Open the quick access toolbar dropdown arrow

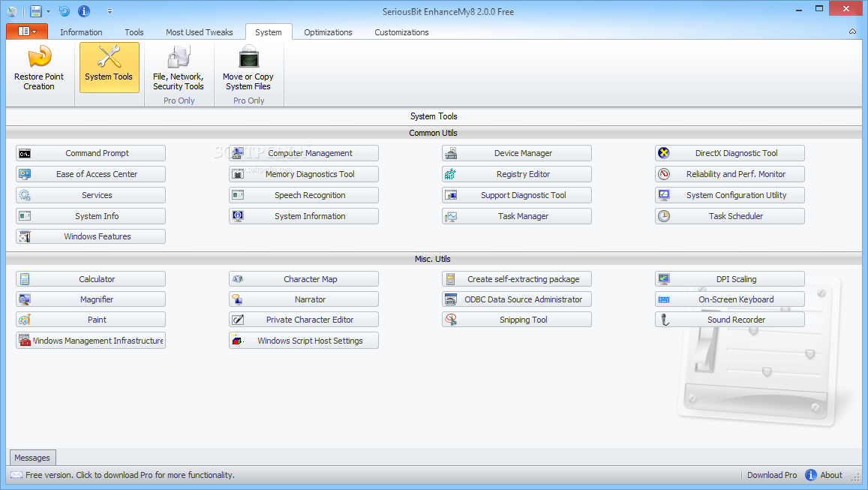pyautogui.click(x=110, y=11)
